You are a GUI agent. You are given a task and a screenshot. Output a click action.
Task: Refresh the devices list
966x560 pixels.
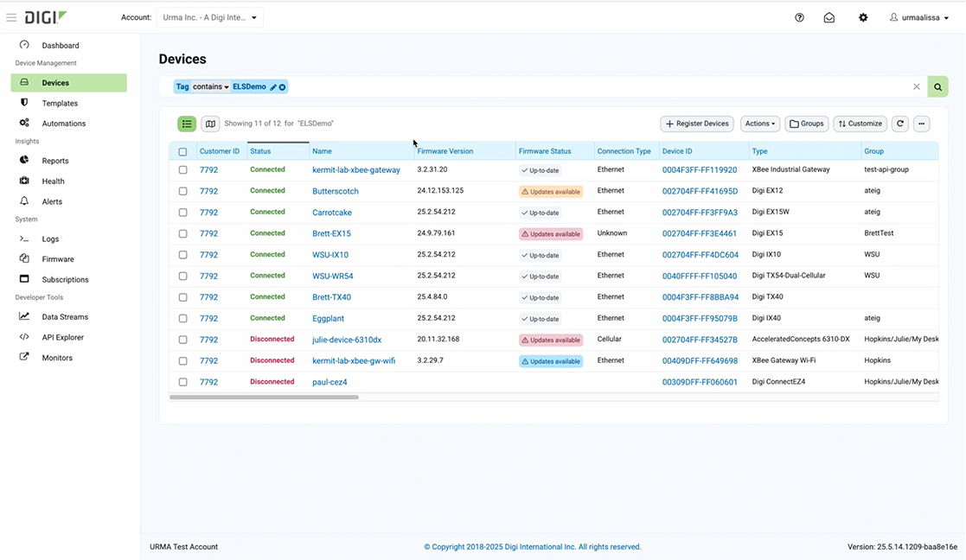coord(900,124)
